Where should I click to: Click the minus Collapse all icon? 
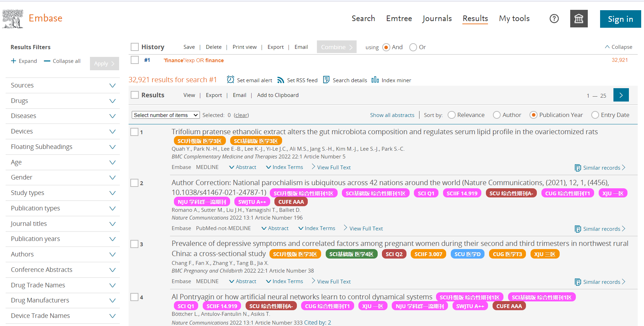pyautogui.click(x=47, y=61)
